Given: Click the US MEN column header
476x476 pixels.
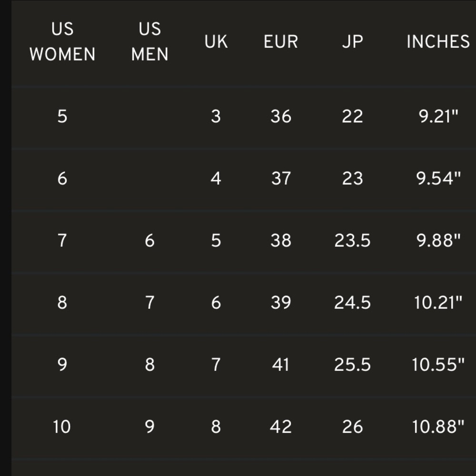Looking at the screenshot, I should click(149, 42).
